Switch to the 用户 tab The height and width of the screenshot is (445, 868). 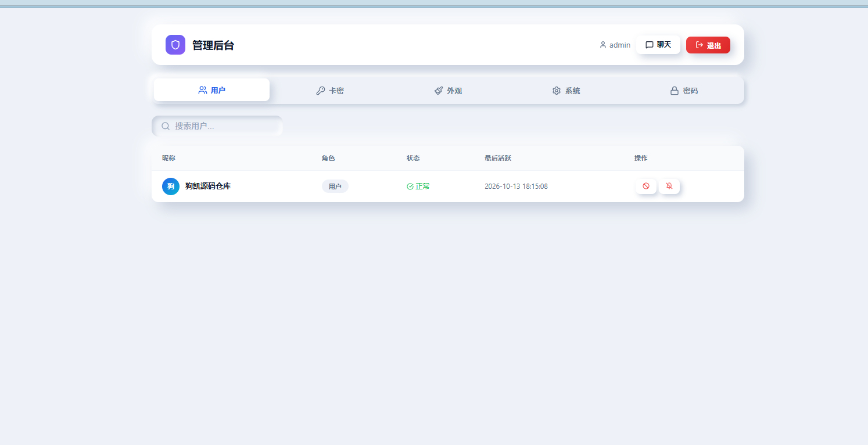tap(211, 90)
